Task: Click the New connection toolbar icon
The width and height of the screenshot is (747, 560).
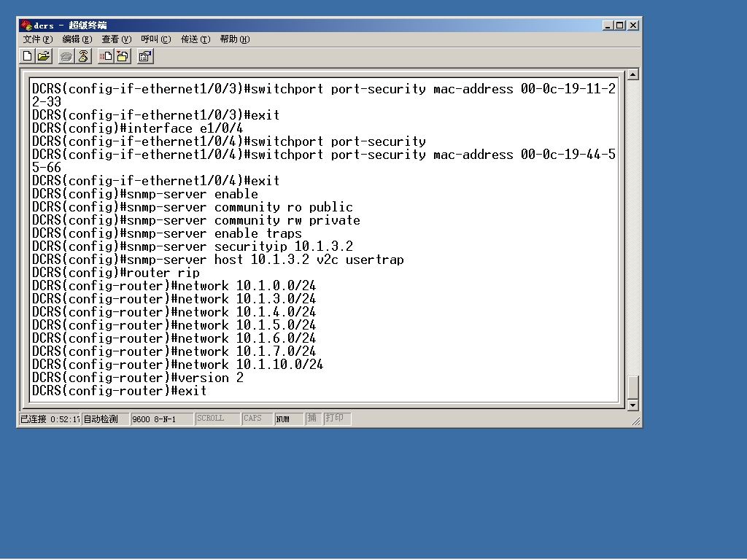Action: pos(27,56)
